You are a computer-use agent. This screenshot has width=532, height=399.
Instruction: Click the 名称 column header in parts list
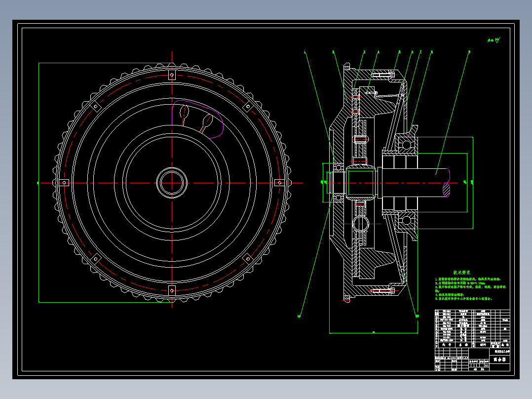pyautogui.click(x=463, y=344)
